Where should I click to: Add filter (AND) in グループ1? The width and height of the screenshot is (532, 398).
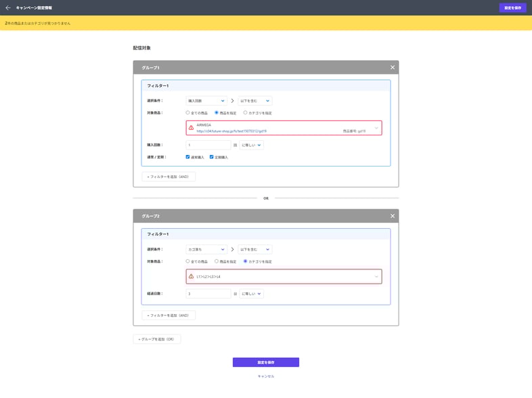pyautogui.click(x=169, y=177)
